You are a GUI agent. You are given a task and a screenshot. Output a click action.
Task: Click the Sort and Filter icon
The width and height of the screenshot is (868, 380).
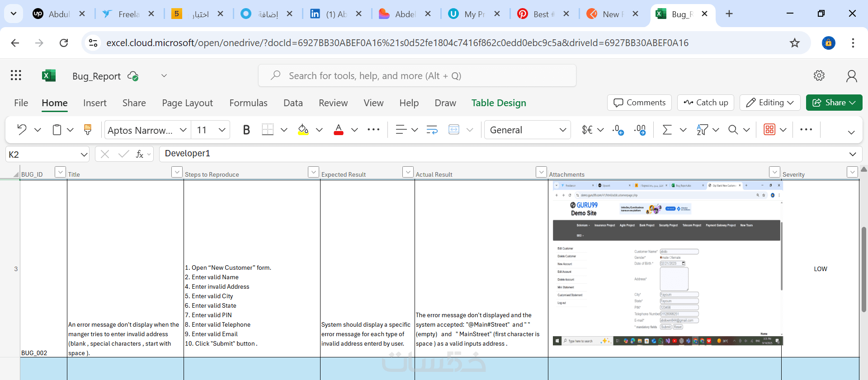(702, 130)
